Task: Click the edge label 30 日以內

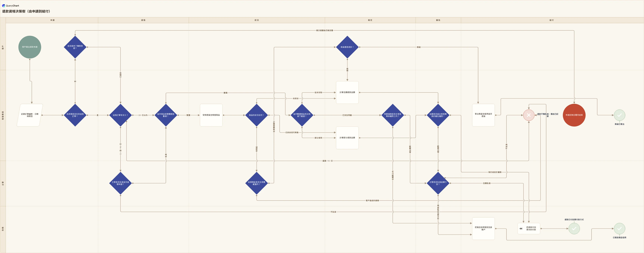Action: pos(143,115)
